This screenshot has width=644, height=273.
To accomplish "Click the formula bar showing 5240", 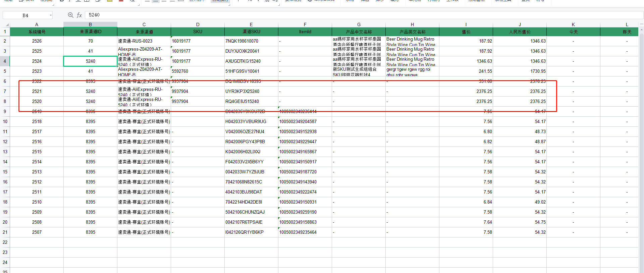I will tap(364, 15).
